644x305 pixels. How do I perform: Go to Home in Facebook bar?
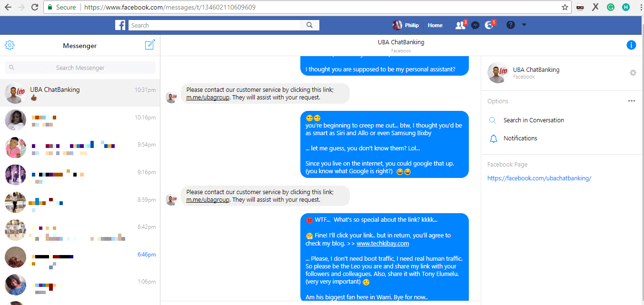435,25
